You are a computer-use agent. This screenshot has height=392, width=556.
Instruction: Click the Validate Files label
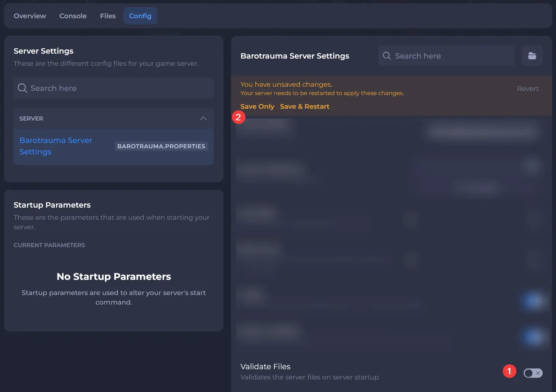pyautogui.click(x=265, y=367)
